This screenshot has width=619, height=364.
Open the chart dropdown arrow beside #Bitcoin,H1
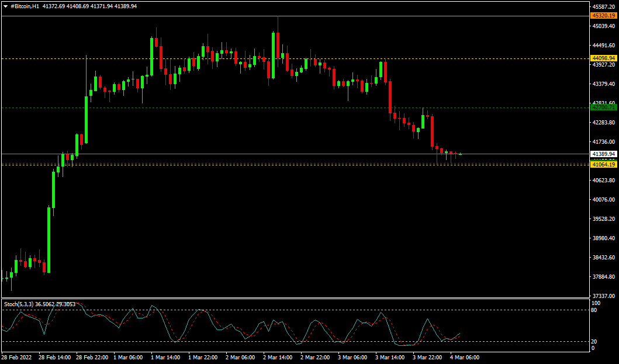tap(5, 6)
